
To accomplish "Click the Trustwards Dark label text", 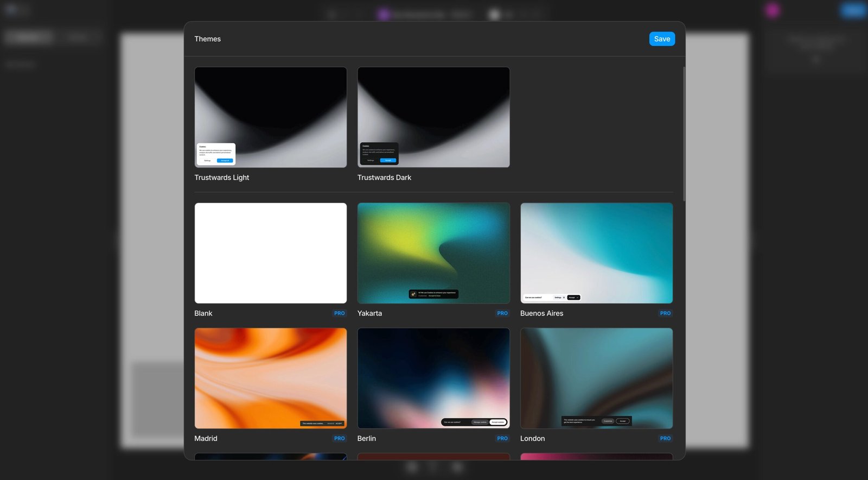I will pos(384,178).
